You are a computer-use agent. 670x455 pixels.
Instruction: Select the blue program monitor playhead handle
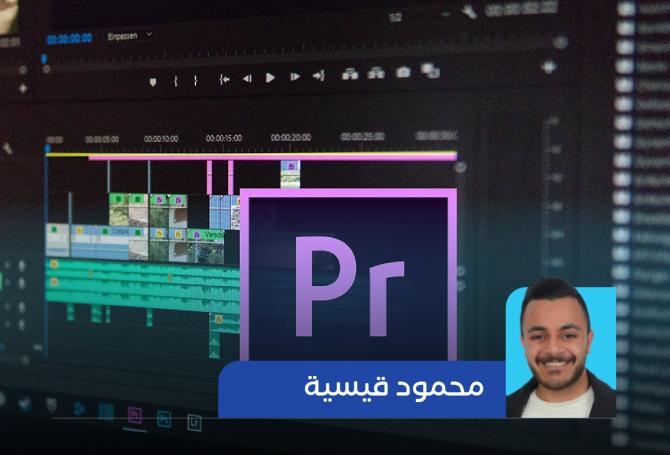[x=44, y=59]
